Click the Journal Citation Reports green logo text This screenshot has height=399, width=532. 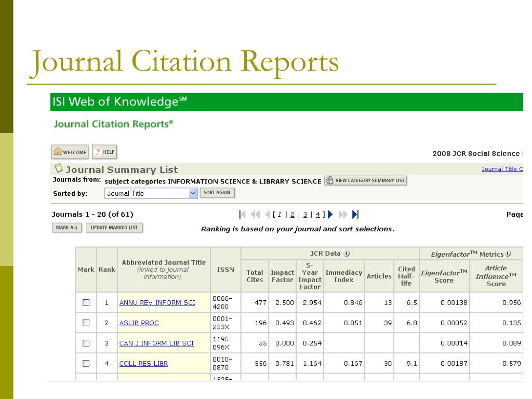(114, 124)
